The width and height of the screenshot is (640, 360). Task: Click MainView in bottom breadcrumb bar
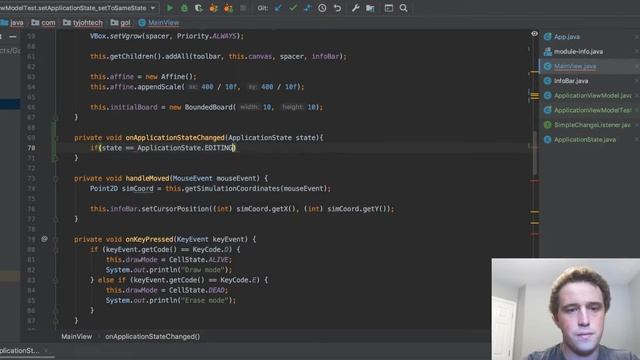coord(76,336)
